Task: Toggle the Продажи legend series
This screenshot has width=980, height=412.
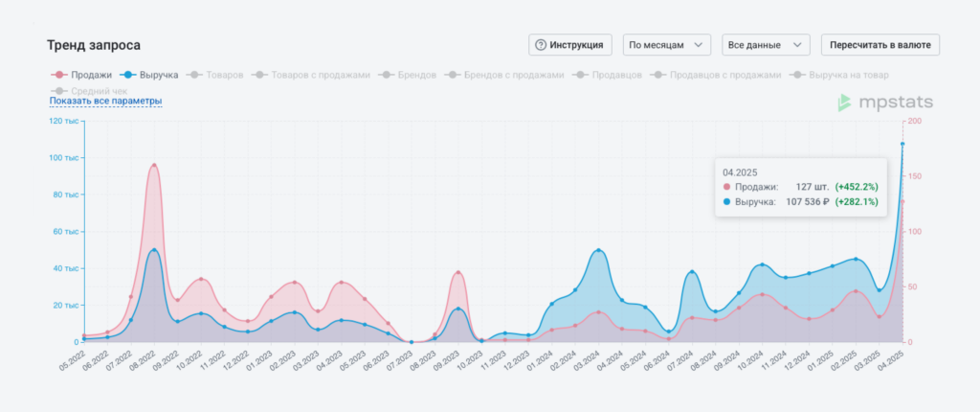Action: coord(81,75)
